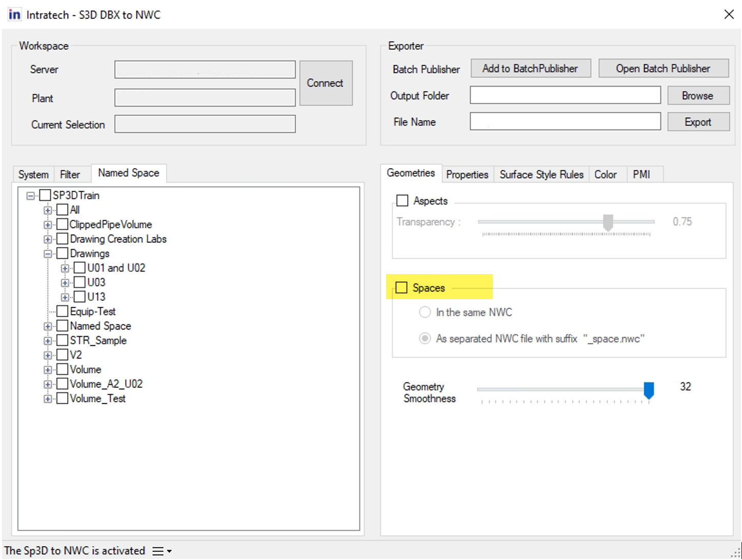This screenshot has height=560, width=742.
Task: Enable the Aspects checkbox
Action: pyautogui.click(x=402, y=200)
